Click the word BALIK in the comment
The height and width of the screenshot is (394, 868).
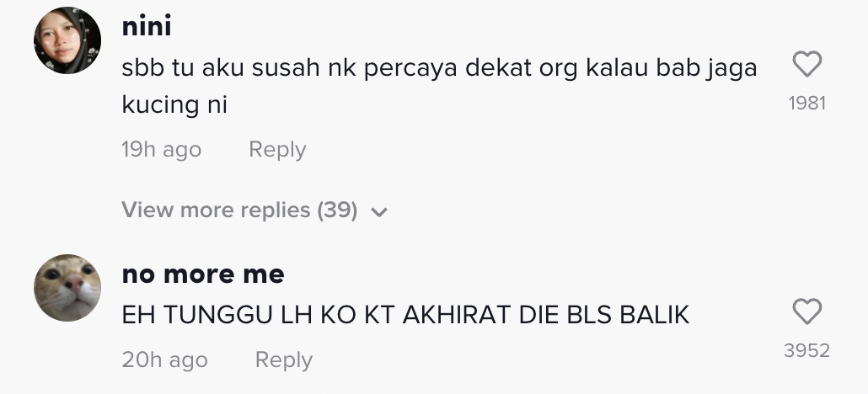click(654, 315)
